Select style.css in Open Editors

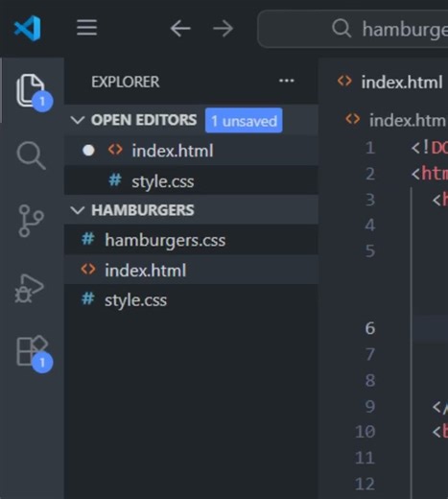[x=191, y=180]
